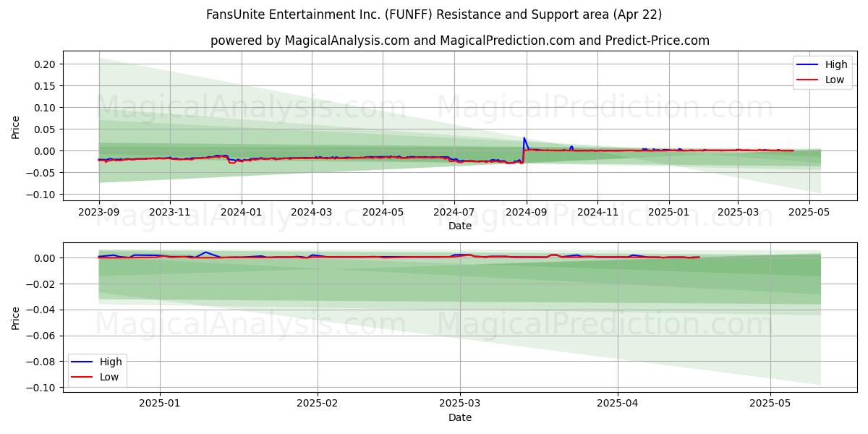Click the 2024-05 date label on top chart
868x434 pixels.
pyautogui.click(x=383, y=213)
